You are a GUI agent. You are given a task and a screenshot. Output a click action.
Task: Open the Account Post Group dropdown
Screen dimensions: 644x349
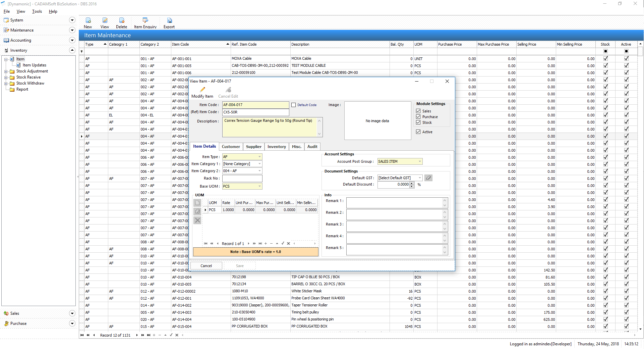[420, 161]
